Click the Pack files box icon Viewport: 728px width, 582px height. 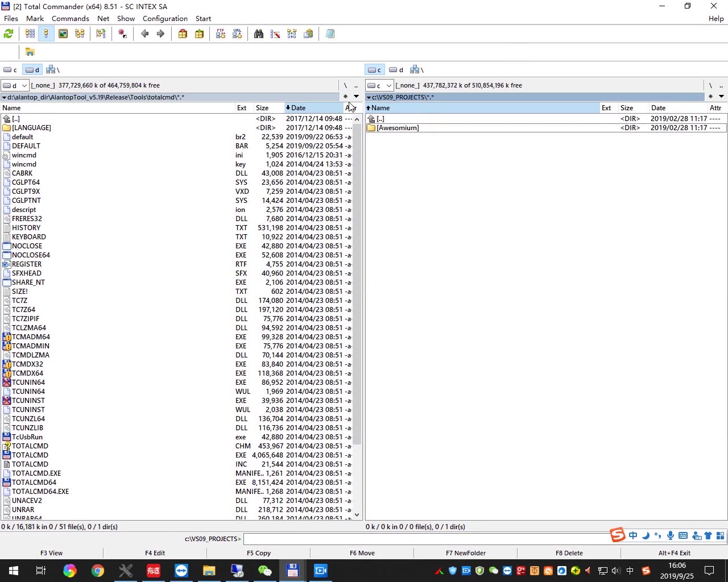pyautogui.click(x=183, y=34)
